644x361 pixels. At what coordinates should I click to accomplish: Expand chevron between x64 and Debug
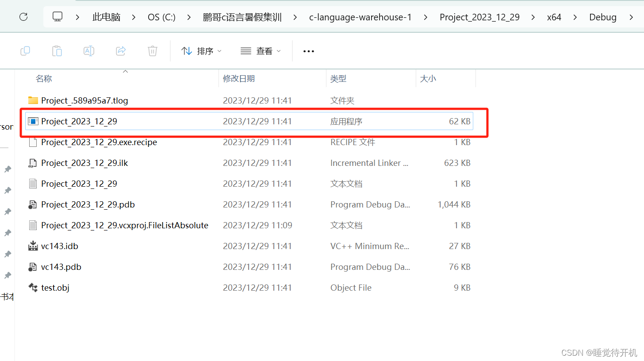575,17
